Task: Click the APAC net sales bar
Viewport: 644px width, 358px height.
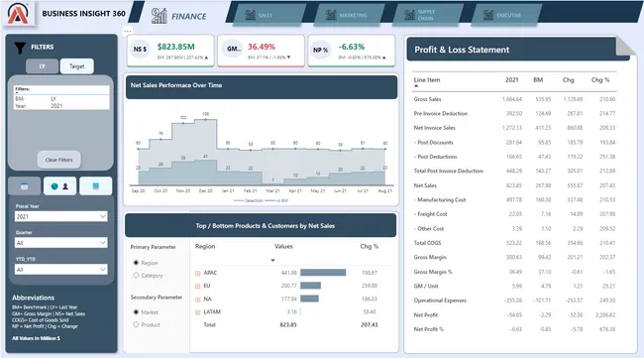Action: click(323, 273)
